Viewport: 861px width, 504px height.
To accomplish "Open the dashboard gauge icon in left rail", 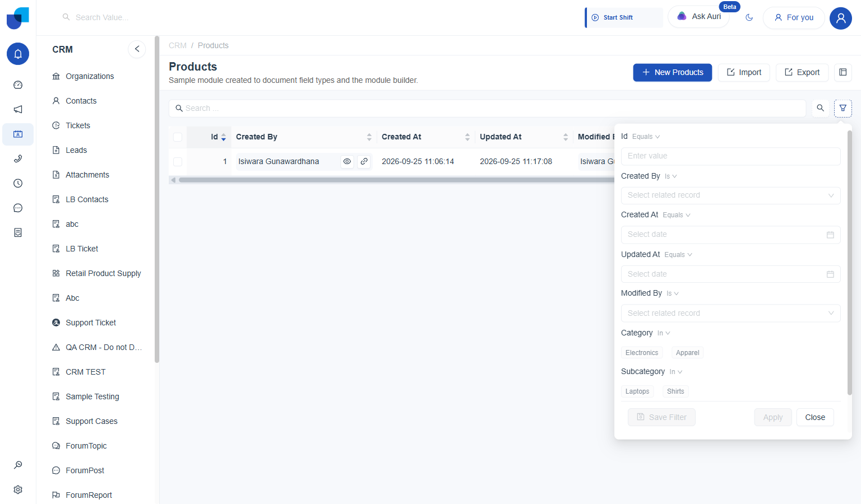I will (18, 85).
